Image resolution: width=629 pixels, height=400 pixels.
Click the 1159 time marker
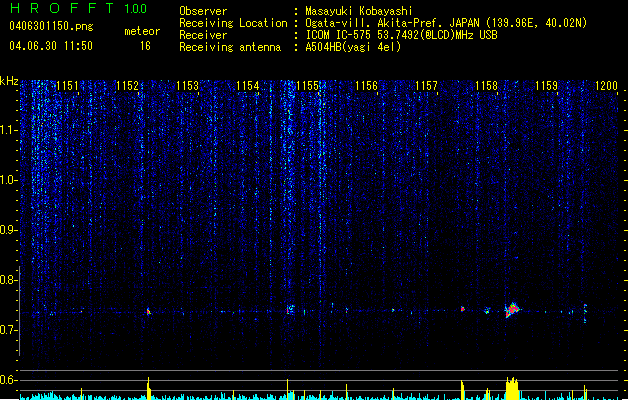546,86
